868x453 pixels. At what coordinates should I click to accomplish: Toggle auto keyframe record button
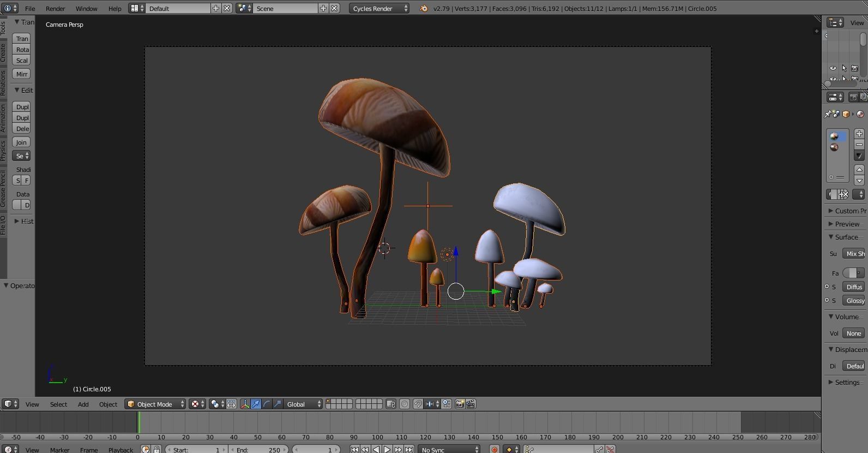(x=495, y=449)
